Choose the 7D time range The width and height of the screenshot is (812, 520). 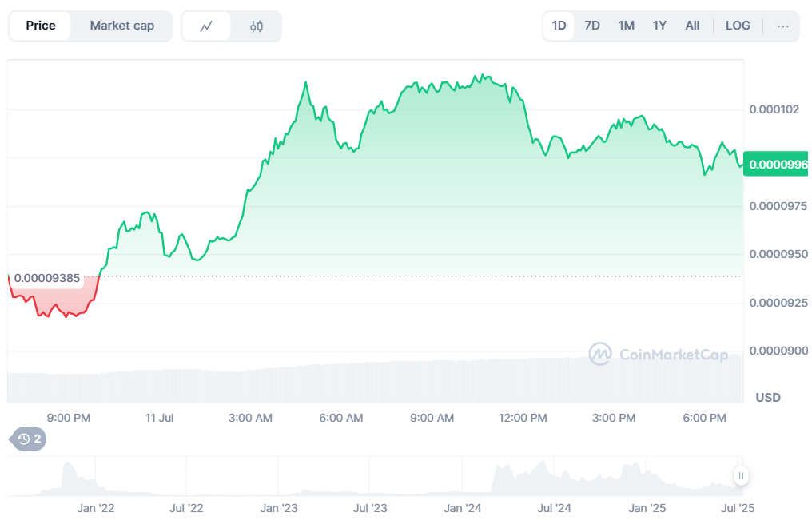pyautogui.click(x=592, y=26)
